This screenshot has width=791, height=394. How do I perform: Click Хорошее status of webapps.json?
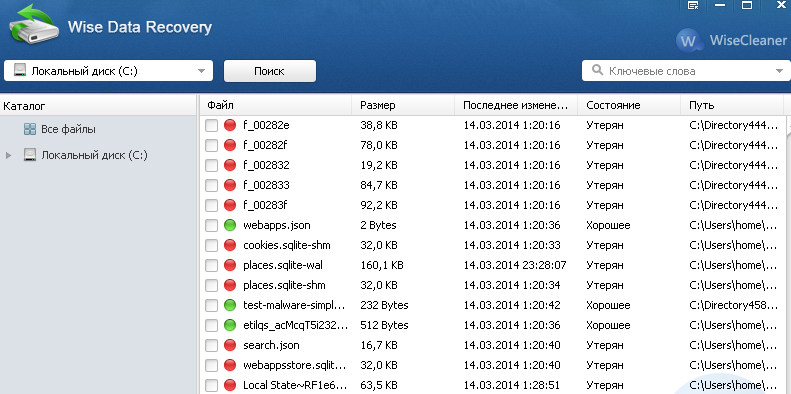608,225
